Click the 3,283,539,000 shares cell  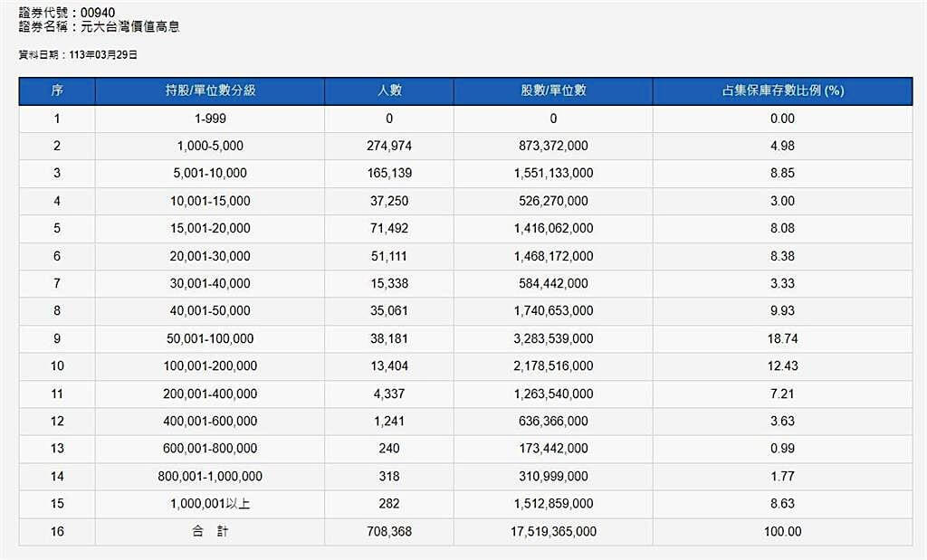(553, 338)
